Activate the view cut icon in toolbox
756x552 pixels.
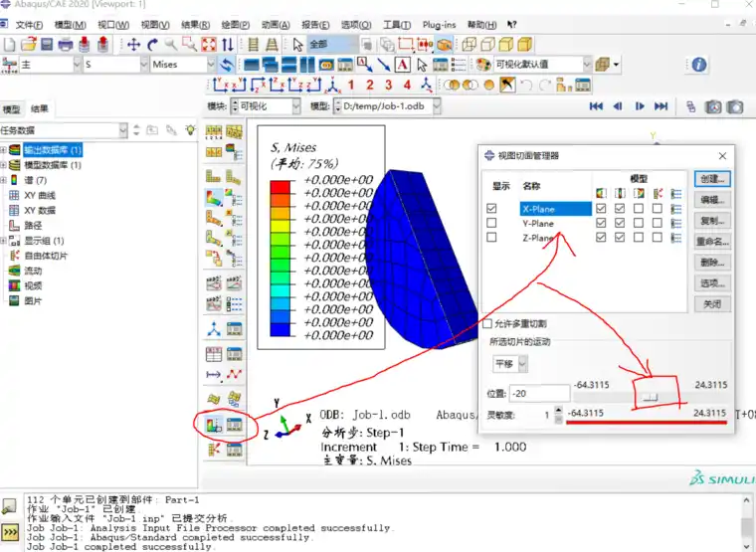pos(214,425)
